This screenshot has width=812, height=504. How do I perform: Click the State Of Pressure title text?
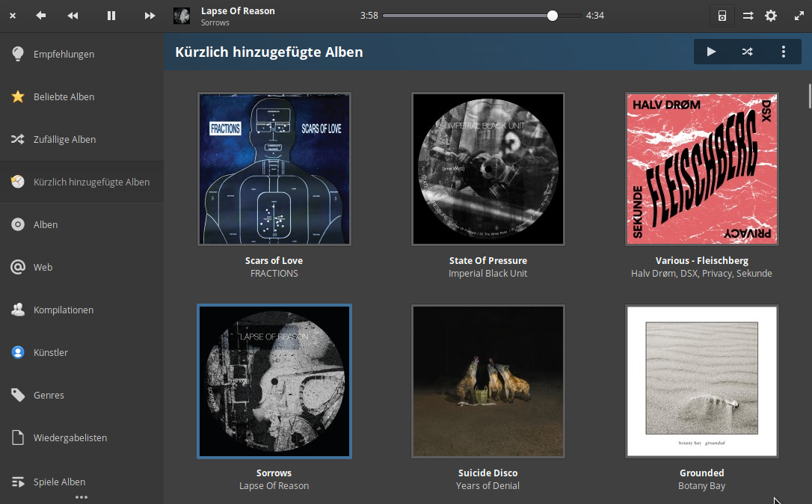tap(487, 260)
